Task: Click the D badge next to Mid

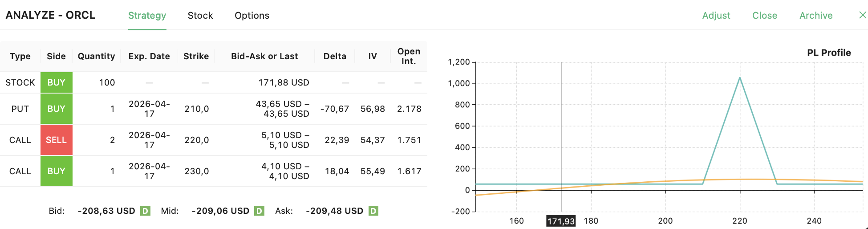Action: pos(260,211)
